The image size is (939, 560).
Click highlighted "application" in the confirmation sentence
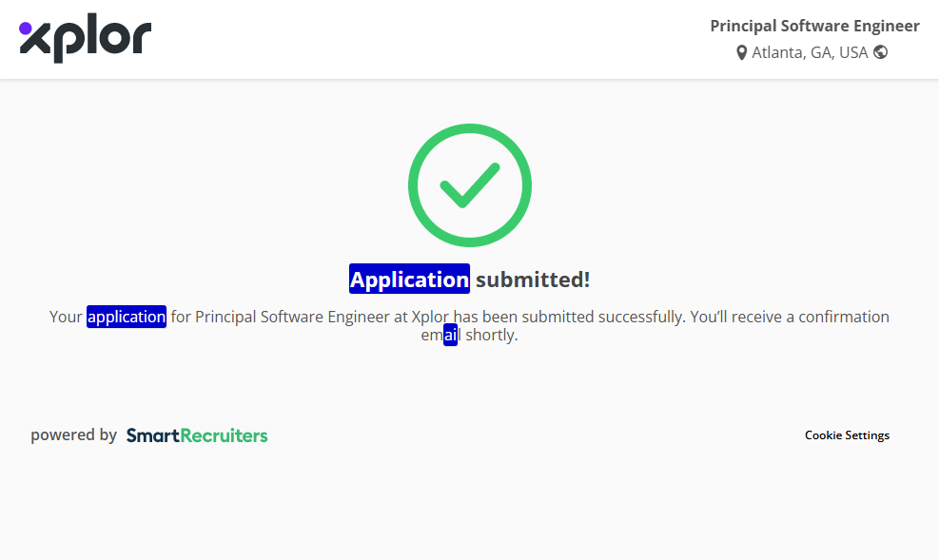coord(127,317)
